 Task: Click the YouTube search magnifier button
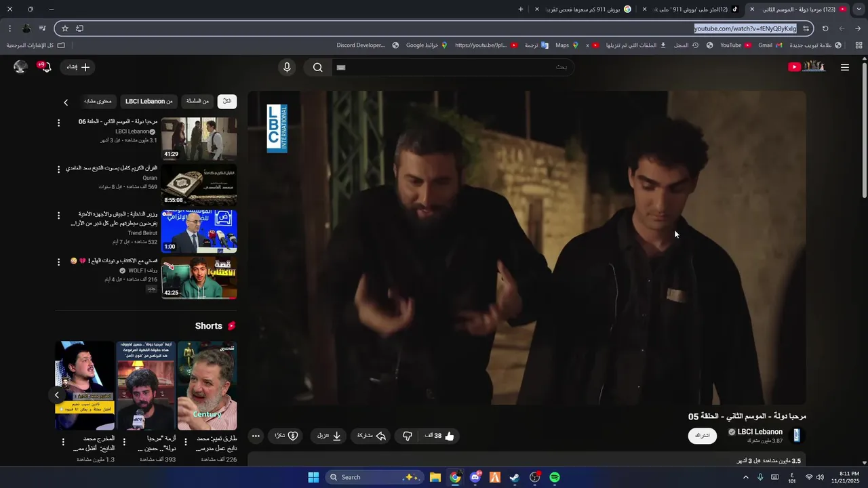pos(317,67)
